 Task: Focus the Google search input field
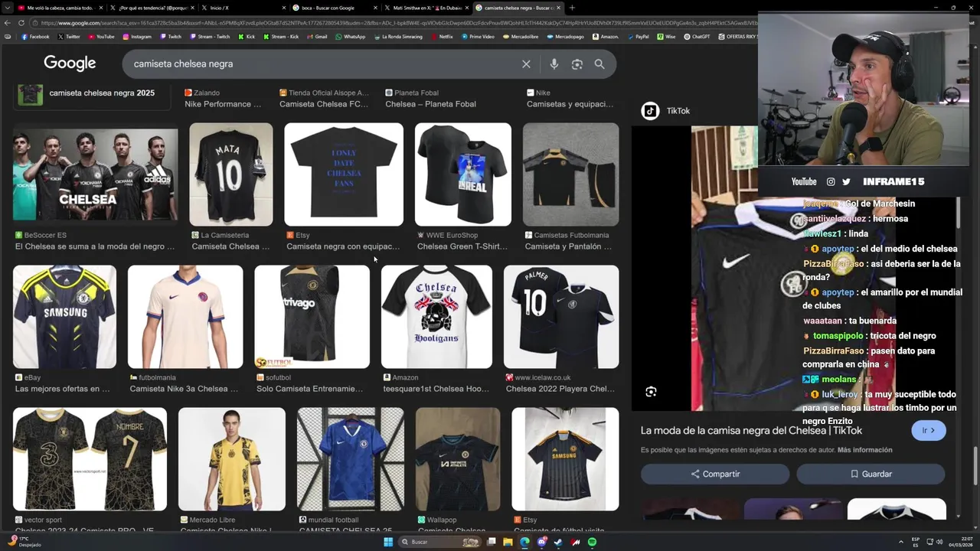point(322,64)
